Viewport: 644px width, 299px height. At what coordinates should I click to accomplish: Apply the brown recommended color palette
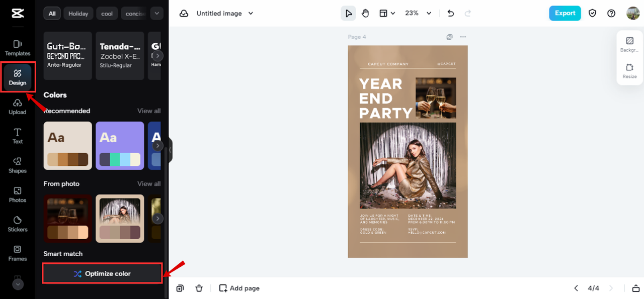point(68,146)
